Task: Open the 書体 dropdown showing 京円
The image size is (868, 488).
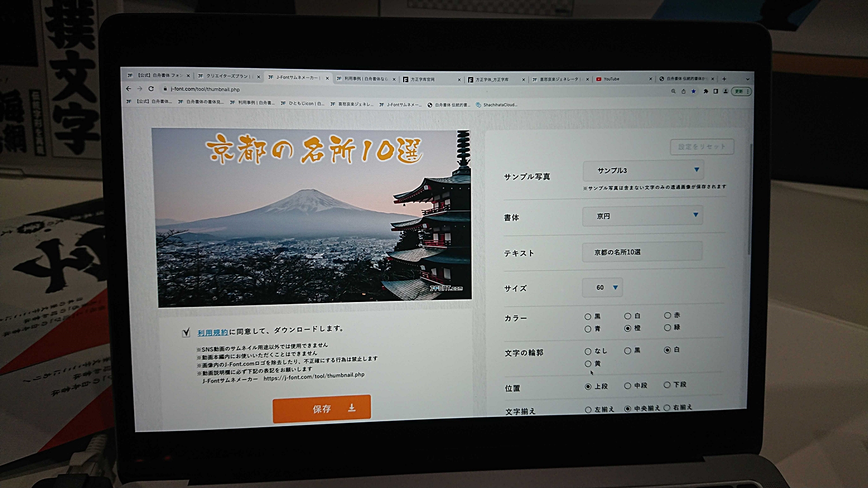Action: [642, 216]
